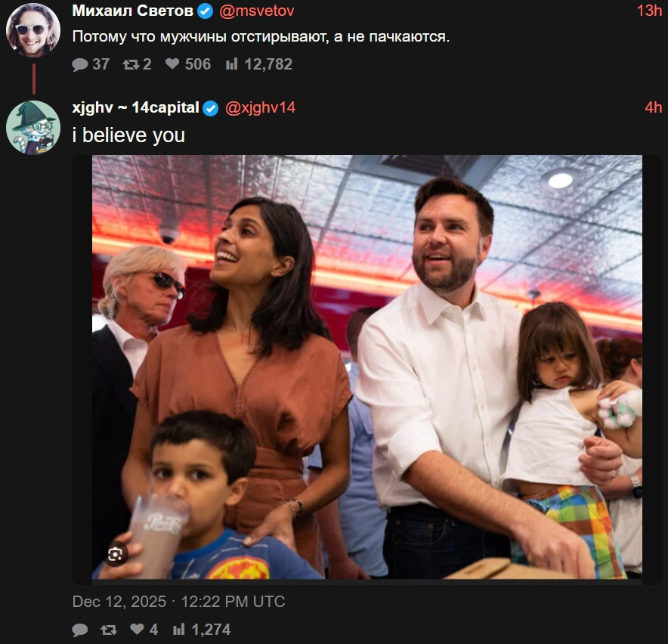Click the reverse image search icon on photo
Screen dimensions: 668x644
pyautogui.click(x=115, y=554)
